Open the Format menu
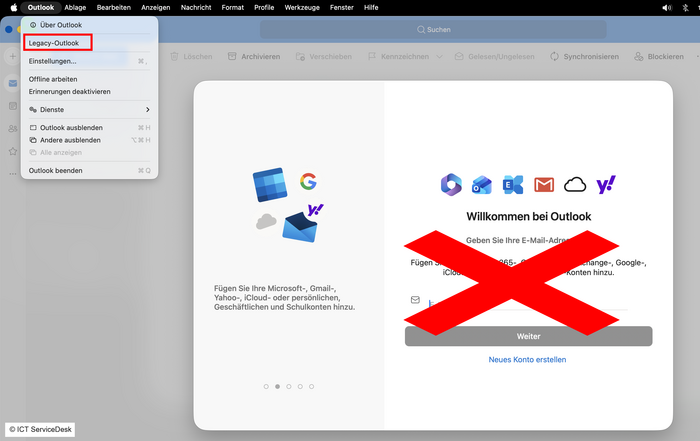 233,8
